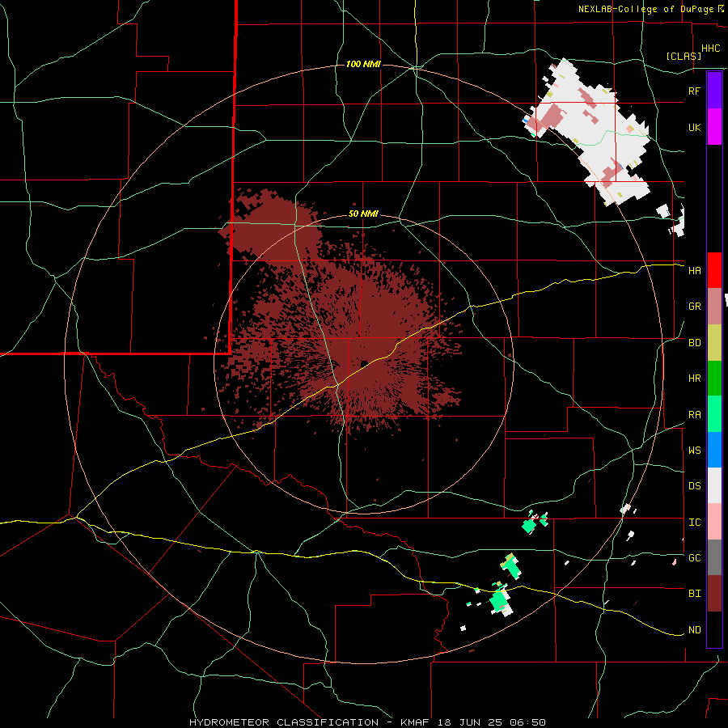This screenshot has height=728, width=728.
Task: Click the 100 NMI range ring label
Action: pyautogui.click(x=363, y=64)
